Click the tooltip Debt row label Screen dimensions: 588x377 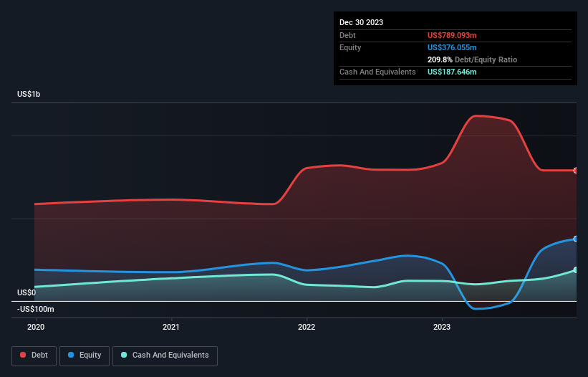pyautogui.click(x=347, y=35)
